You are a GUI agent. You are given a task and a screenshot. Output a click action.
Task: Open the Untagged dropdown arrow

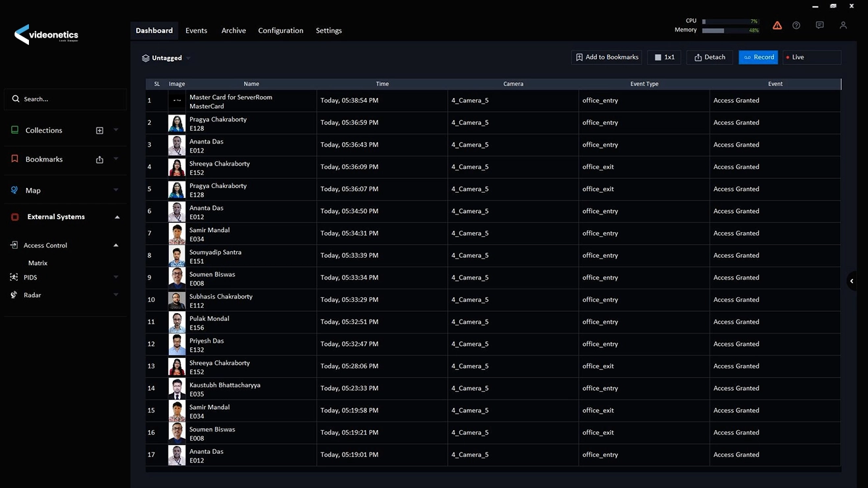click(188, 58)
